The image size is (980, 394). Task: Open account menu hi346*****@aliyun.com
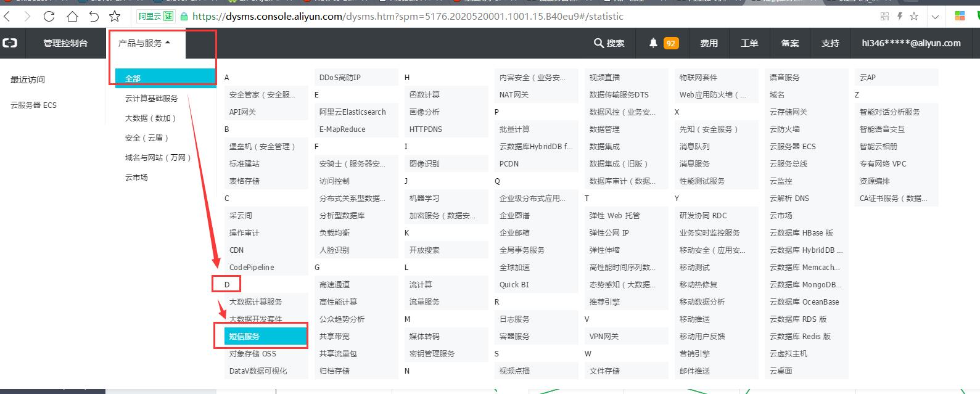(911, 43)
